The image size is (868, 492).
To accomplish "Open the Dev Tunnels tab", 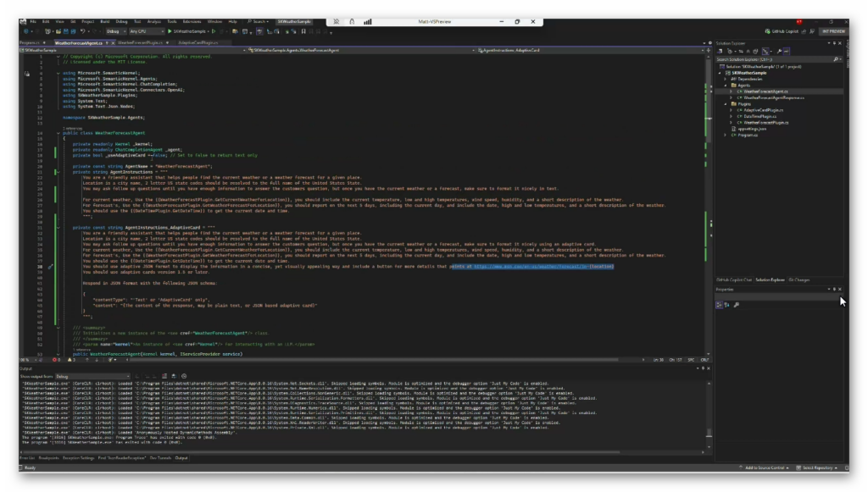I will coord(160,458).
